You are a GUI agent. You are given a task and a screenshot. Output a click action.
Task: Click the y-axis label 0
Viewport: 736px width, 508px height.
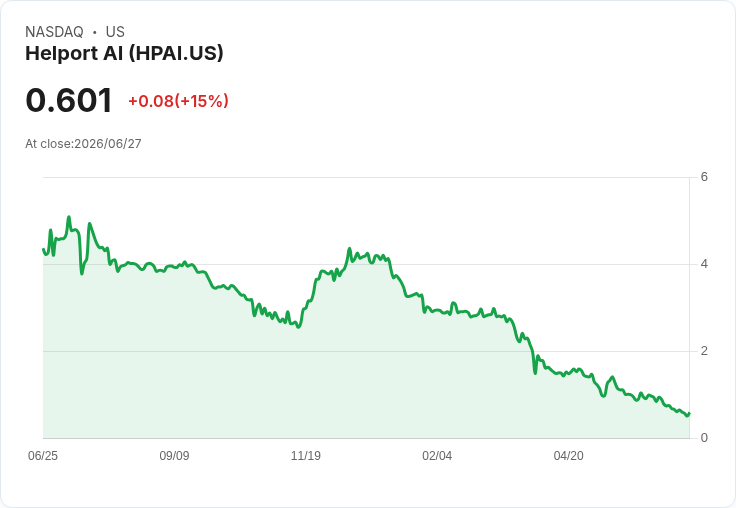point(704,438)
